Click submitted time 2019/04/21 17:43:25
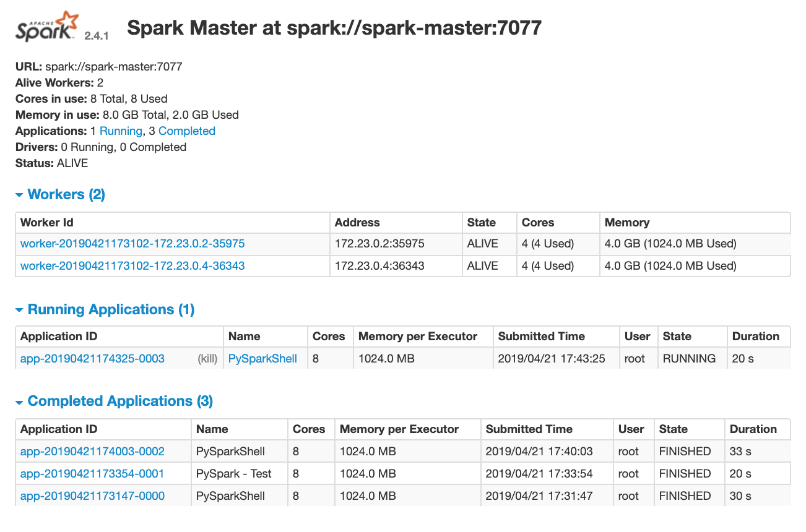The width and height of the screenshot is (806, 532). [552, 359]
